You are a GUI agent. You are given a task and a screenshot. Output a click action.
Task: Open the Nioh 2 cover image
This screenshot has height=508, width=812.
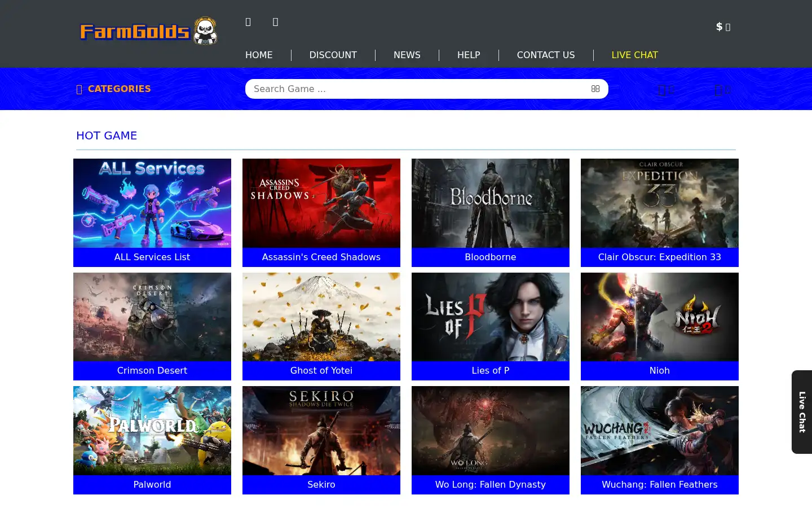pos(660,317)
